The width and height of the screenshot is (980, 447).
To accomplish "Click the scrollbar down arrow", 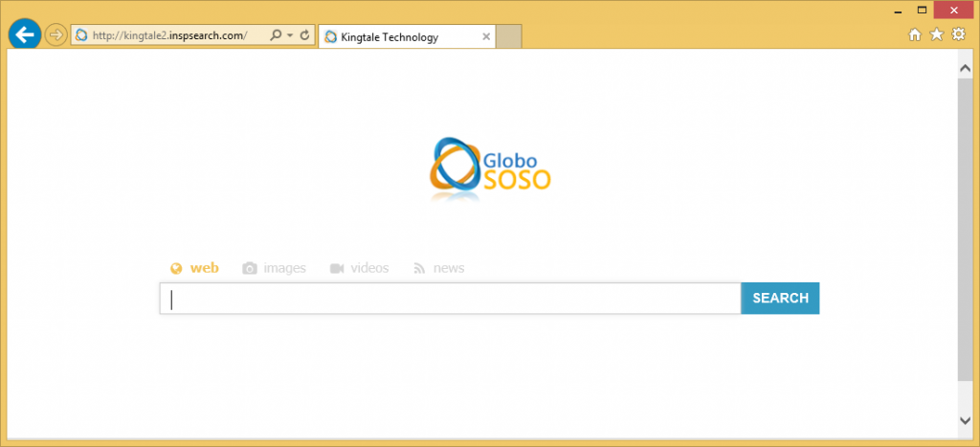I will (x=965, y=420).
